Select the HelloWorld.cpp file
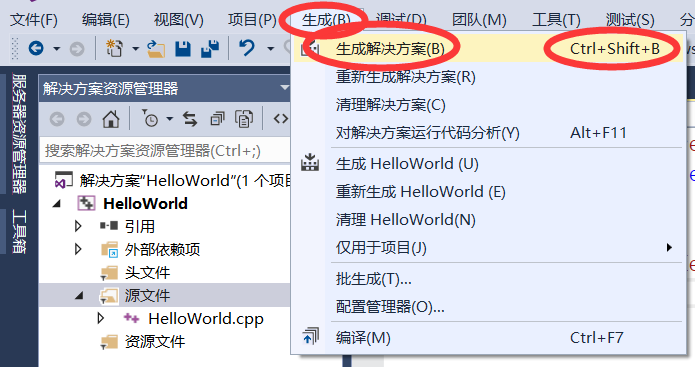Viewport: 695px width, 367px height. tap(206, 319)
